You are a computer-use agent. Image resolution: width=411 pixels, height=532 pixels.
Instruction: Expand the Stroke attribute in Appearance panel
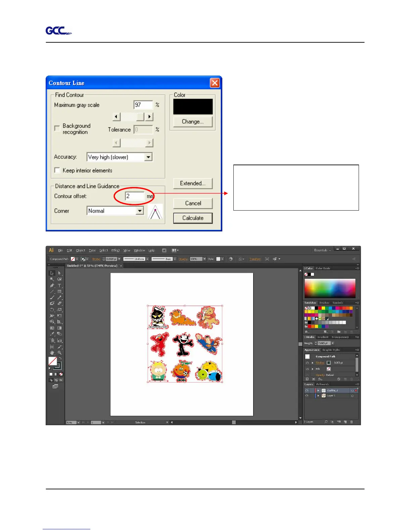click(x=313, y=363)
